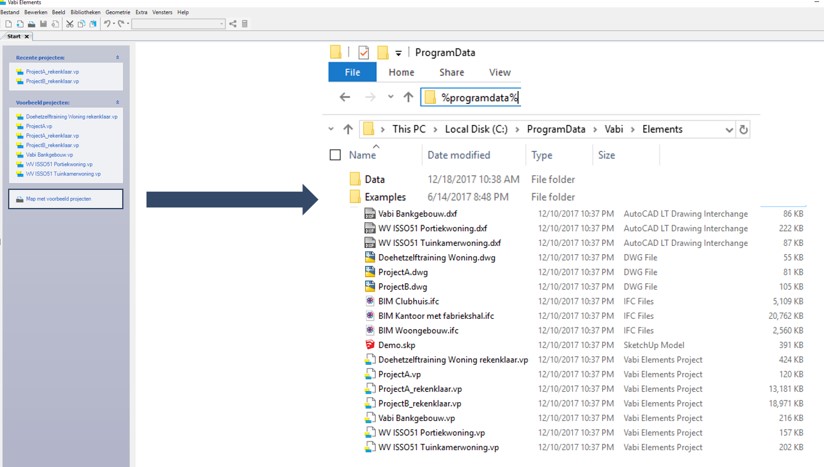This screenshot has width=824, height=467.
Task: Click the new document toolbar icon
Action: click(8, 24)
